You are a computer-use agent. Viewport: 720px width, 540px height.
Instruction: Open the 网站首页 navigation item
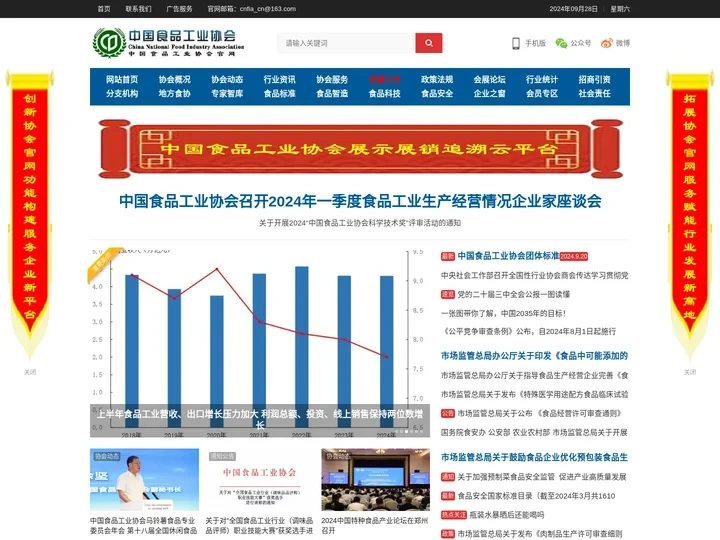(122, 79)
